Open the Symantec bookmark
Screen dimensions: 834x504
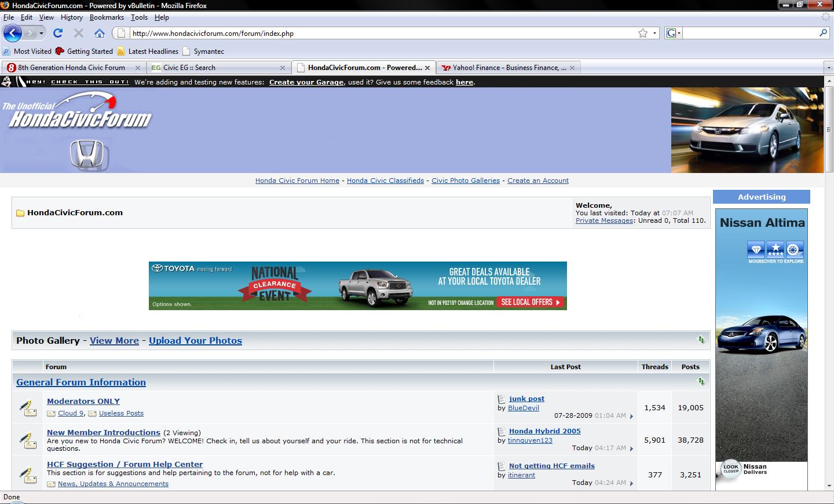click(x=203, y=51)
